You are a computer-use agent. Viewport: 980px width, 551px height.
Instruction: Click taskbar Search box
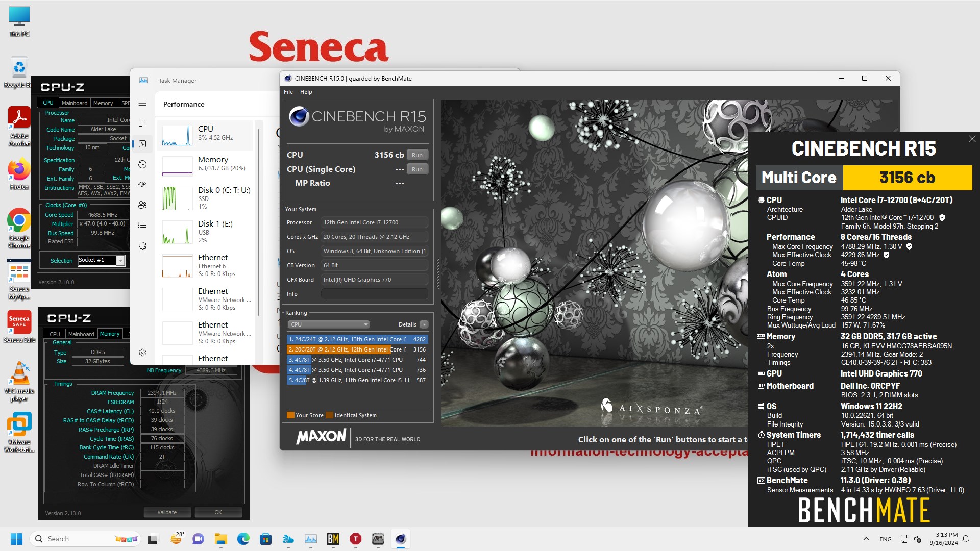[85, 539]
